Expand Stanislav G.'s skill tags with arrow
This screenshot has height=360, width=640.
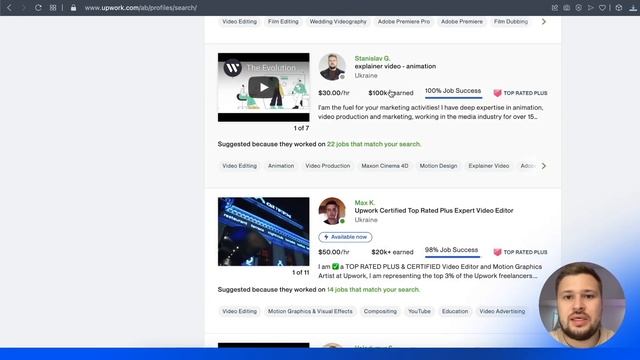[544, 166]
